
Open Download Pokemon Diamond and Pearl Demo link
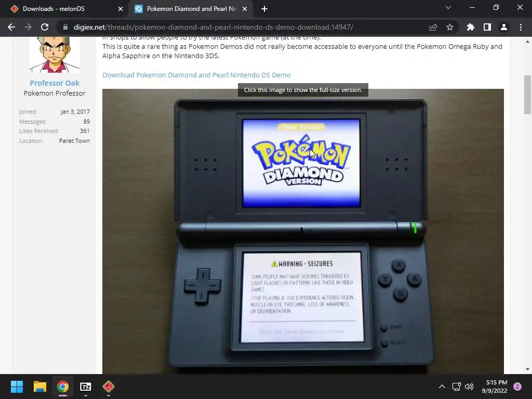click(x=196, y=75)
